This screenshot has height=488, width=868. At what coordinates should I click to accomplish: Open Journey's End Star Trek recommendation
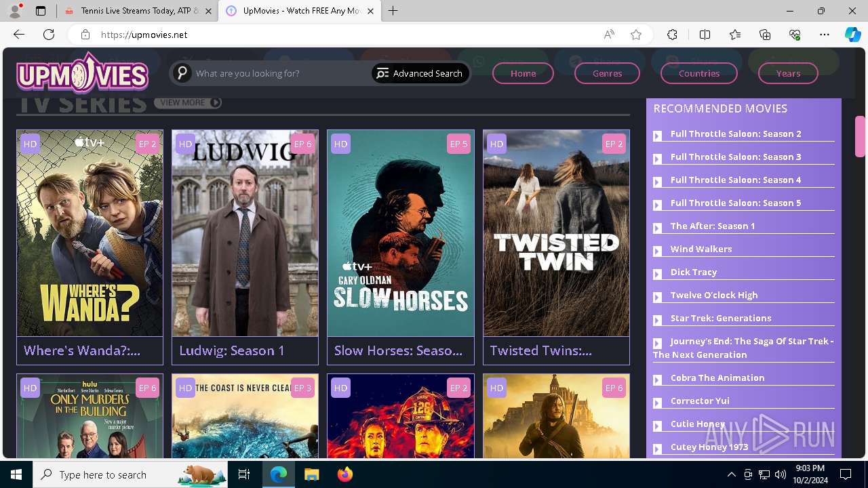743,348
